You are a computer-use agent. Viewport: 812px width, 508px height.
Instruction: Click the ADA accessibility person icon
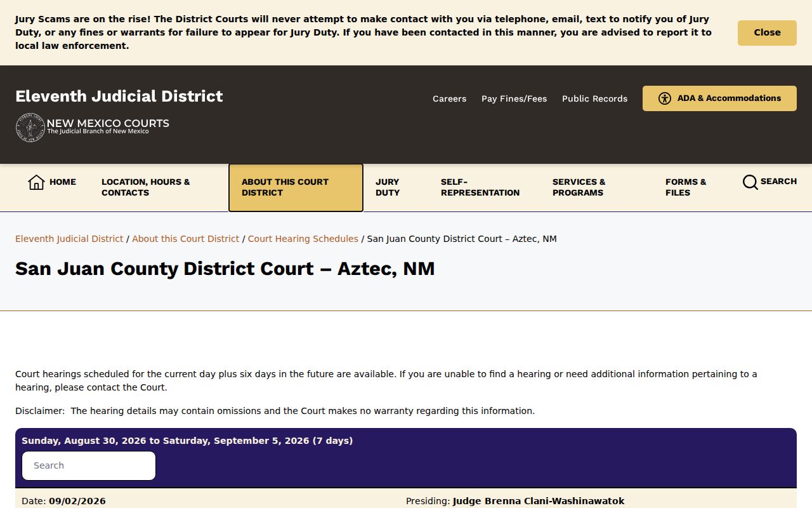pos(665,98)
